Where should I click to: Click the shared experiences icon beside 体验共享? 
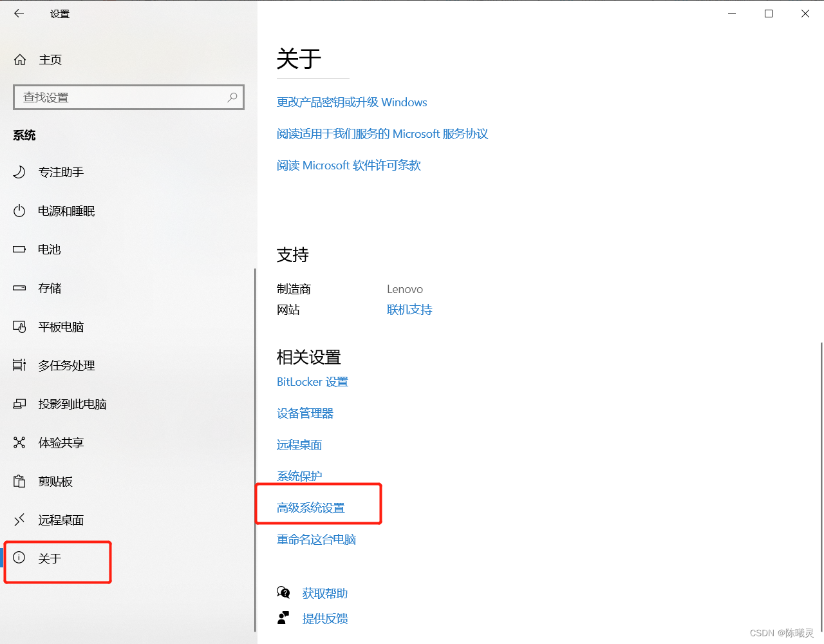[19, 442]
